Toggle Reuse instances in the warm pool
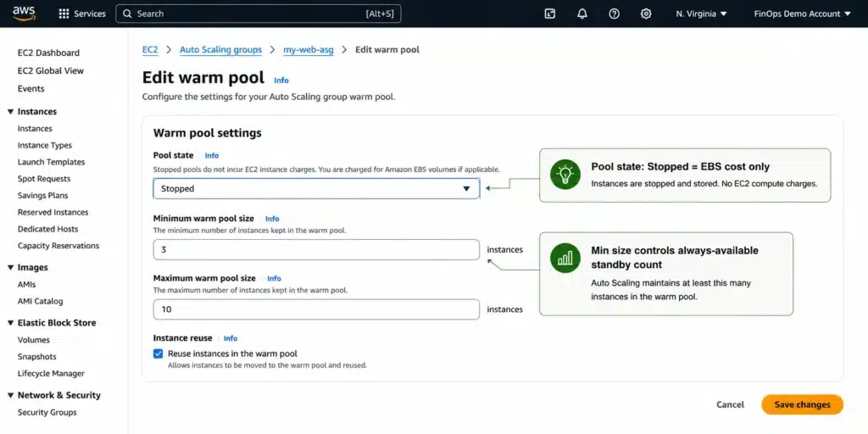Image resolution: width=868 pixels, height=434 pixels. (159, 353)
